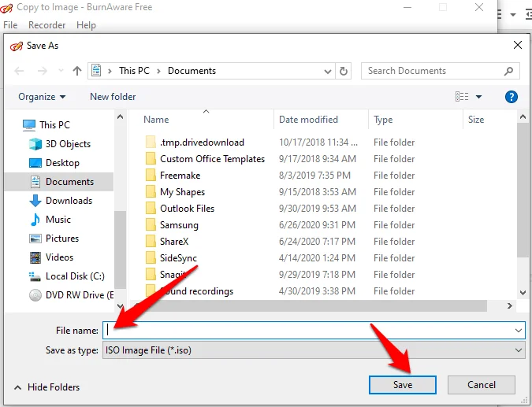Select DVD RW Drive in sidebar
This screenshot has width=532, height=407.
(x=80, y=295)
